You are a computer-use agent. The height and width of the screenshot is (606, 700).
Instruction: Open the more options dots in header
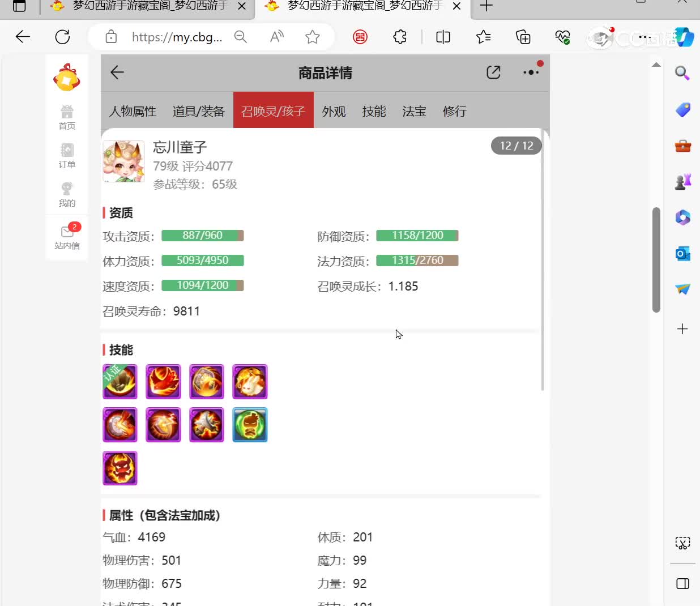(x=531, y=72)
